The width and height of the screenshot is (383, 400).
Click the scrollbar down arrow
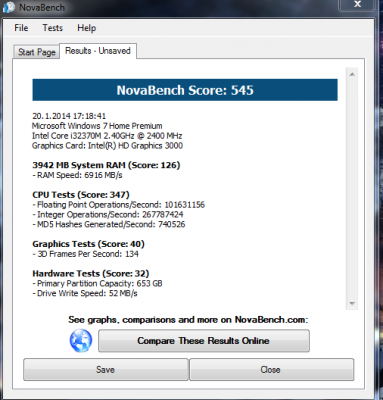click(352, 303)
